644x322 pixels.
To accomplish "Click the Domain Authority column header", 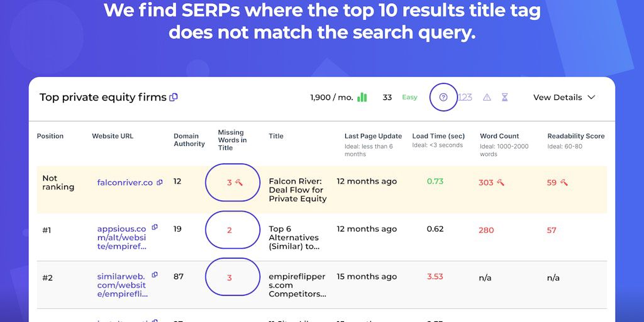I will 189,140.
